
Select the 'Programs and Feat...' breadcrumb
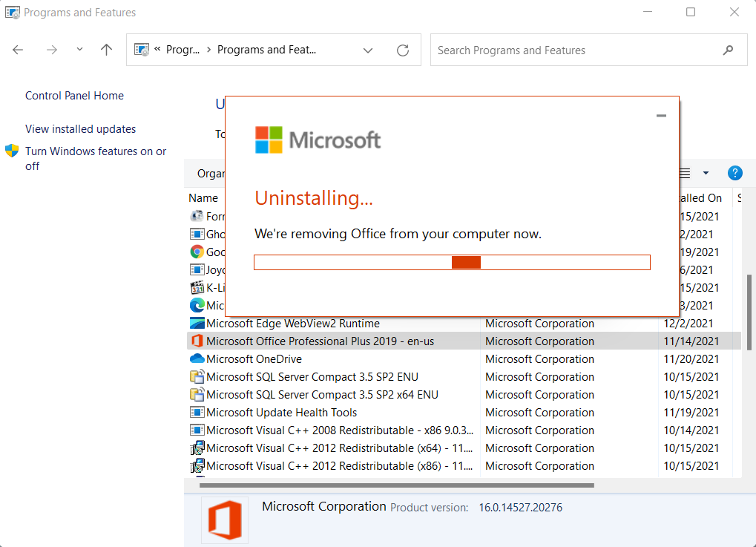click(266, 50)
